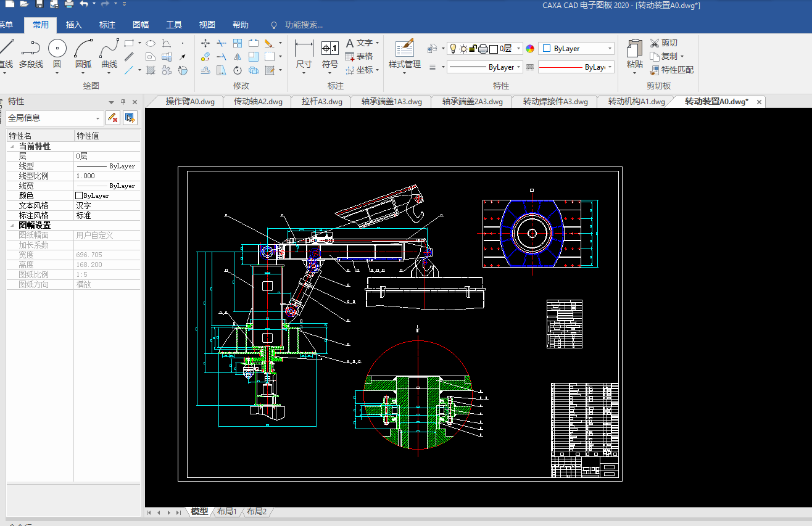Click the rainbow color wheel icon
Viewport: 812px width, 526px height.
click(x=530, y=49)
